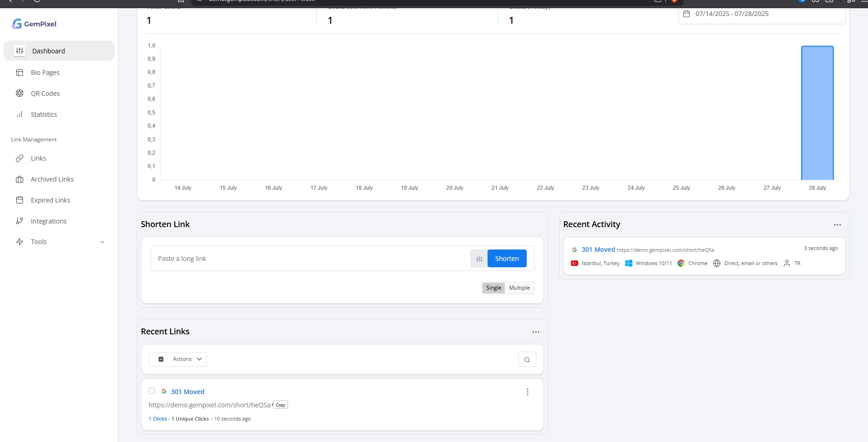Click 'Istanbul, Turkey' location text
The image size is (868, 442).
pyautogui.click(x=601, y=263)
